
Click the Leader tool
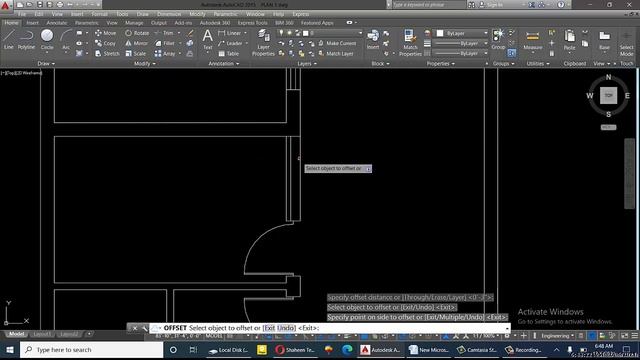230,43
